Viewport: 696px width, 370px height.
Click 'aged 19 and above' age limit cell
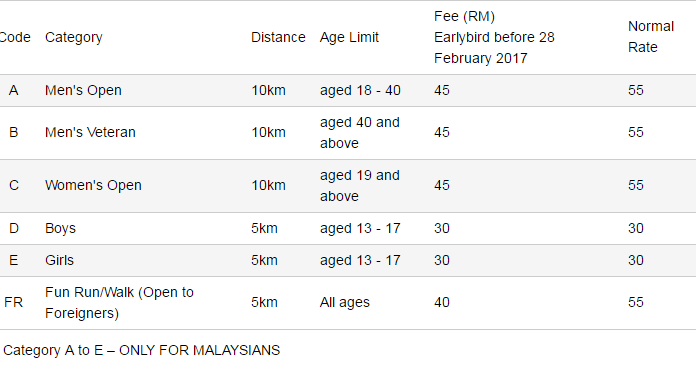tap(360, 186)
